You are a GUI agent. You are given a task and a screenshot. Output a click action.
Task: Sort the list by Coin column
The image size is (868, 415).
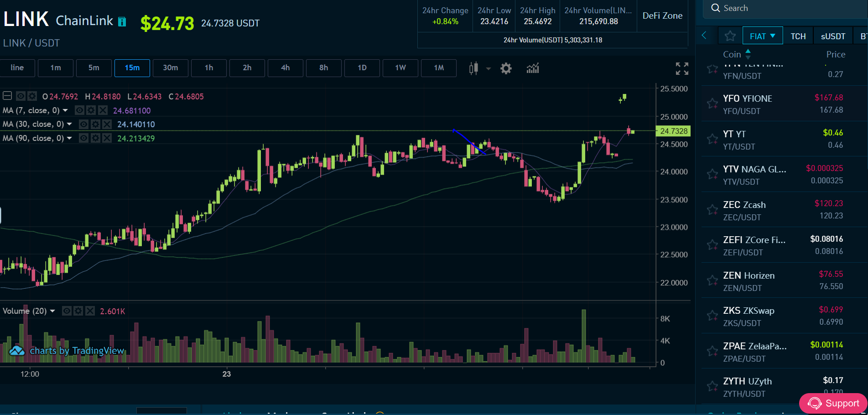coord(737,54)
